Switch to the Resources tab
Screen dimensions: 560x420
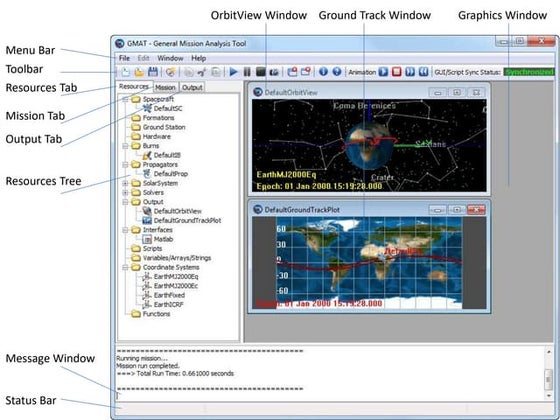coord(134,86)
